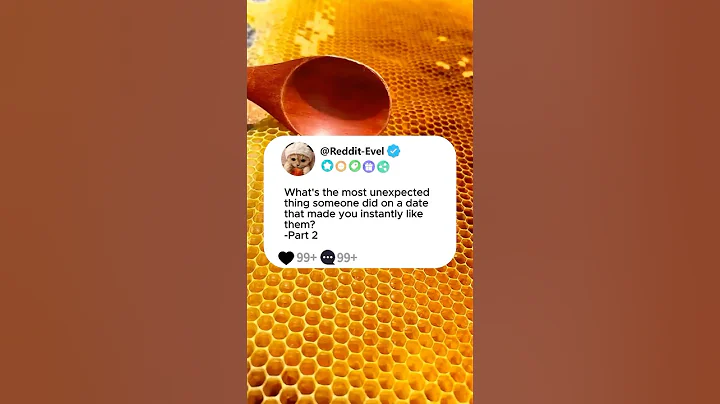
Task: Click the cat profile avatar
Action: coord(298,158)
